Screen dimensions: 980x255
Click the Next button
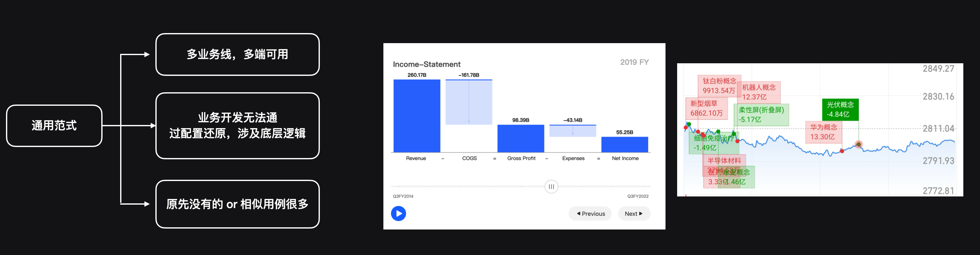click(634, 213)
